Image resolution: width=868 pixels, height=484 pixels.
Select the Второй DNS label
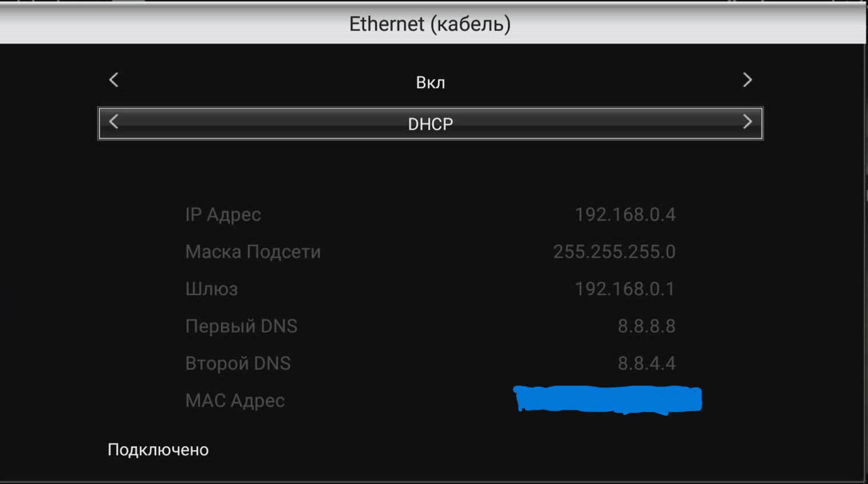(238, 363)
